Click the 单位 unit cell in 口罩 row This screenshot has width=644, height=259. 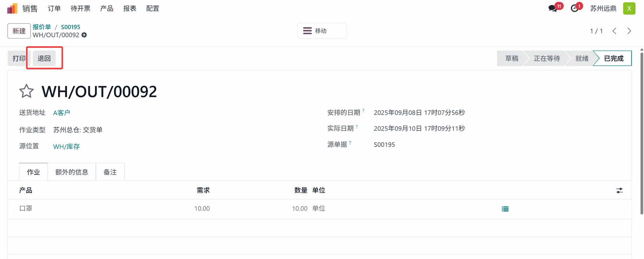(x=319, y=208)
